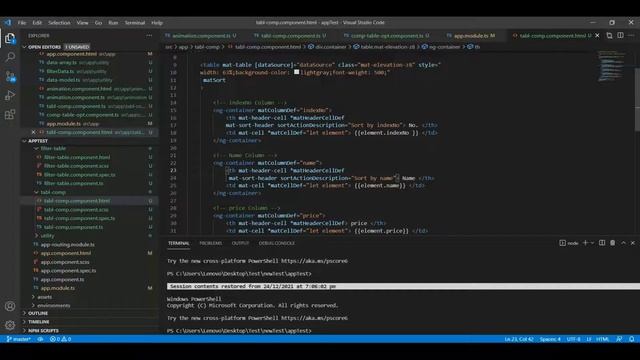Maximize the terminal panel size

(623, 243)
